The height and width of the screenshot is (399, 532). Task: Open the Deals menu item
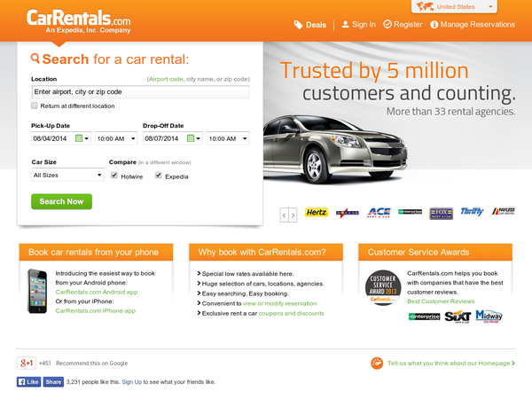310,25
